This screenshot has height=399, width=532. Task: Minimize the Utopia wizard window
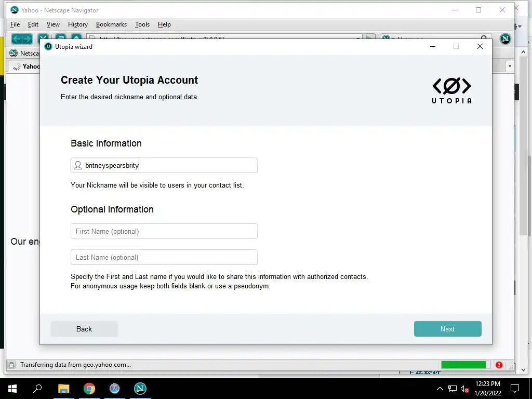(x=433, y=46)
